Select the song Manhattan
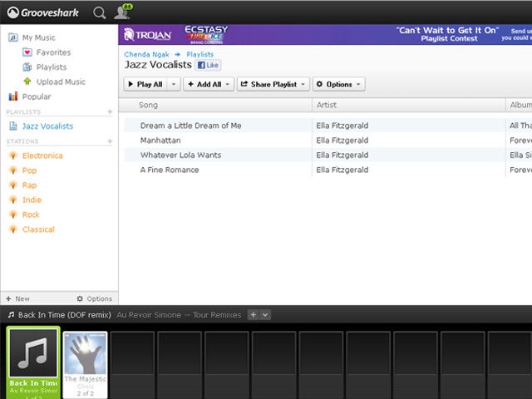 [160, 140]
